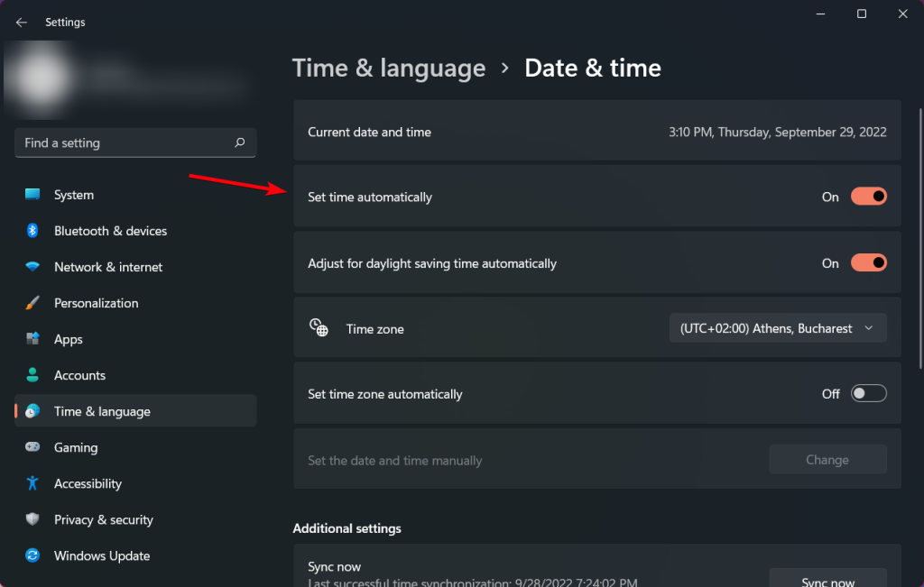Select the Bluetooth & devices icon
This screenshot has width=924, height=587.
coord(33,231)
